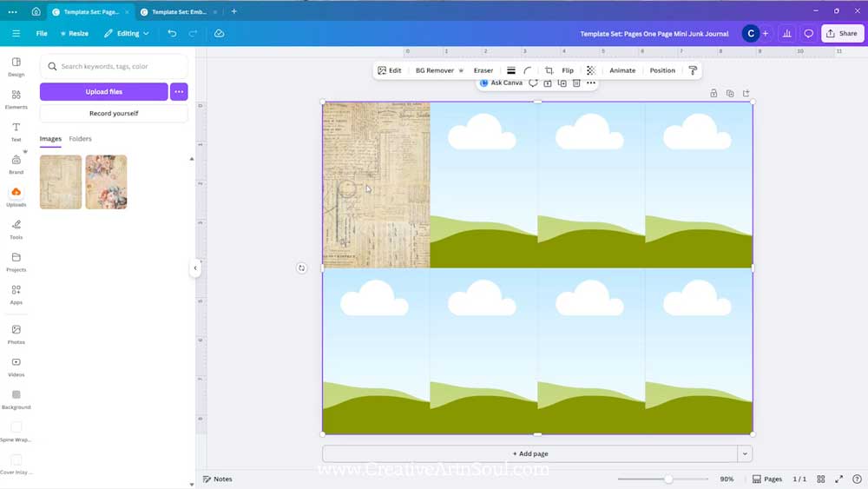This screenshot has width=868, height=489.
Task: Click the copy style paint roller icon
Action: point(693,70)
